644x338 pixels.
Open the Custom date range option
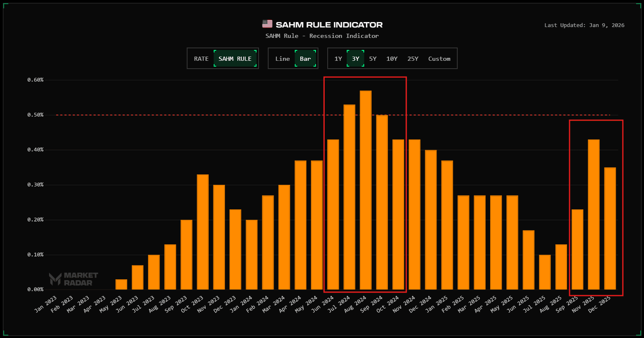(439, 59)
